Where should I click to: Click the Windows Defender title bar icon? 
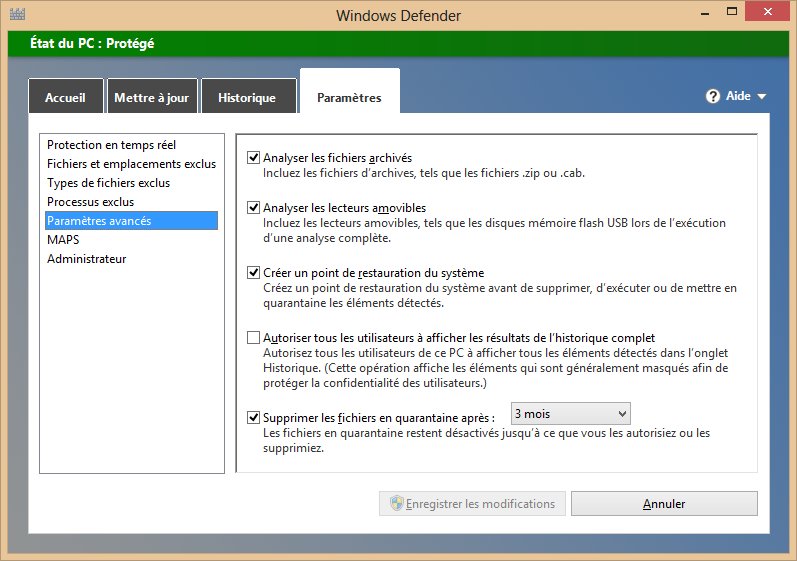(x=17, y=16)
